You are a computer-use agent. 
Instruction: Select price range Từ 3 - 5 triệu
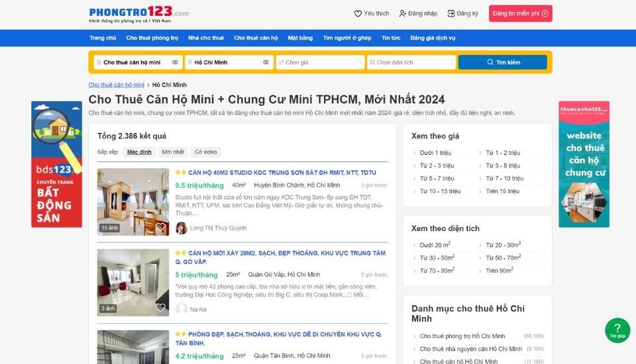(503, 165)
